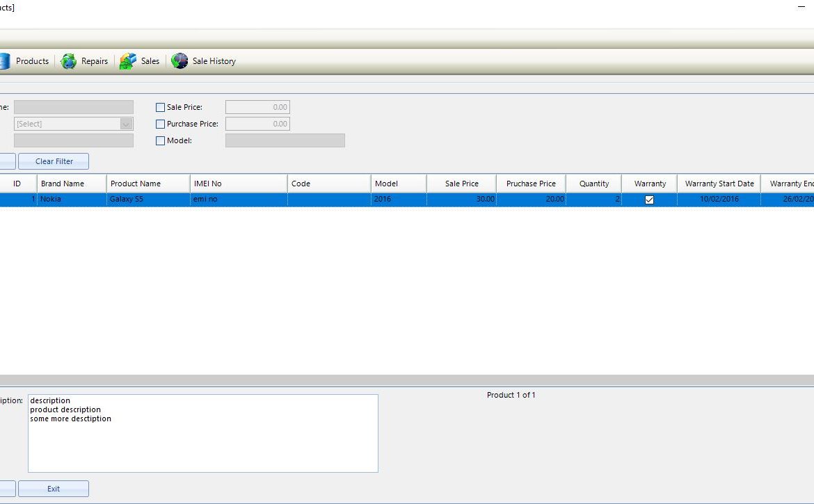Sort table by Sale Price column
This screenshot has height=504, width=814.
[461, 184]
